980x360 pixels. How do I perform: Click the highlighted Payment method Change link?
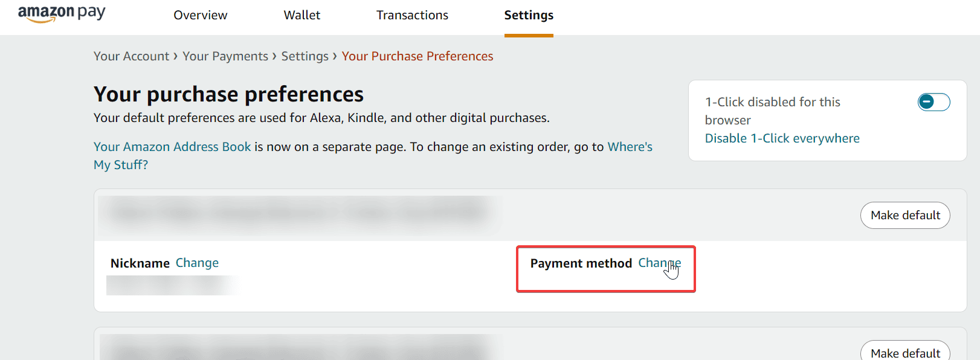click(659, 263)
